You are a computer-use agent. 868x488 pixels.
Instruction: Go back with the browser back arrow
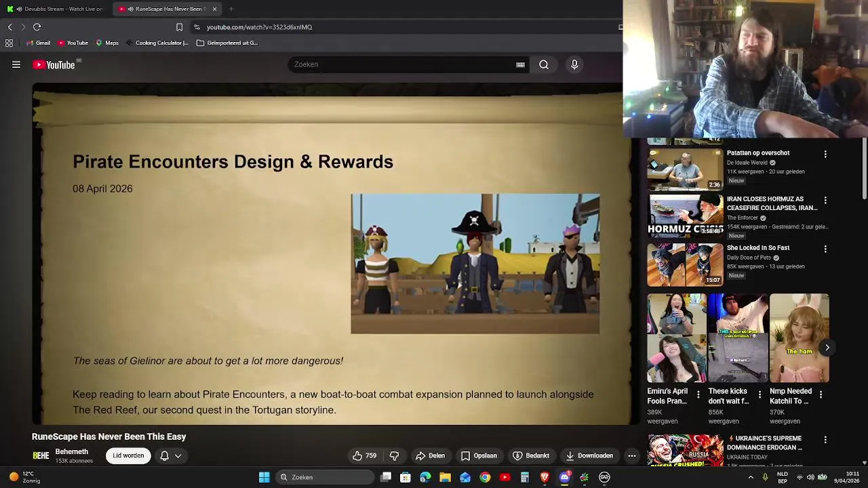(9, 27)
